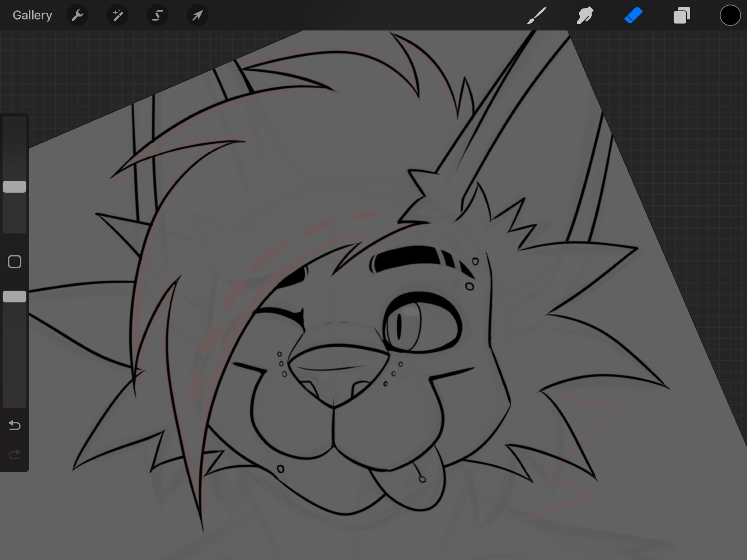Open the Layers panel

click(681, 16)
